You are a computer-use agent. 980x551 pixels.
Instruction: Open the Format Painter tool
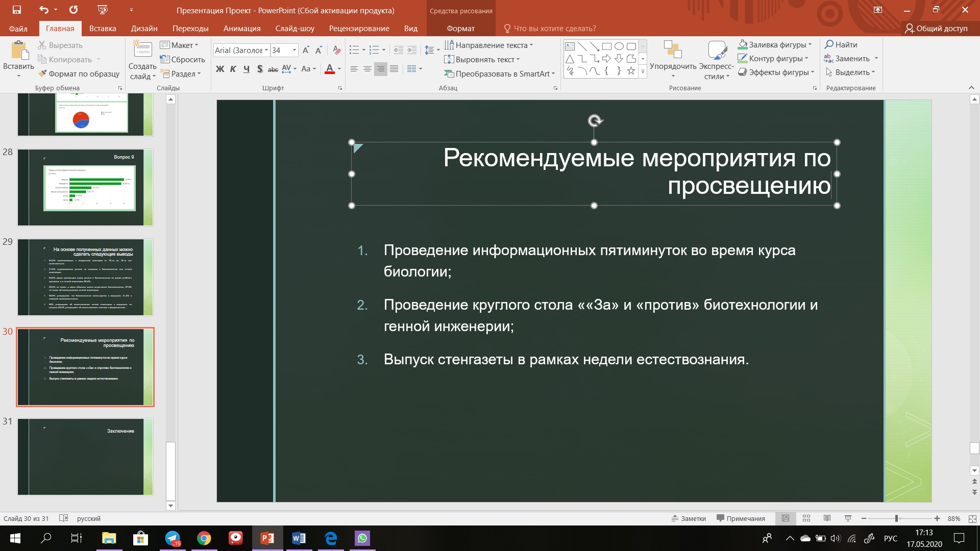(79, 73)
